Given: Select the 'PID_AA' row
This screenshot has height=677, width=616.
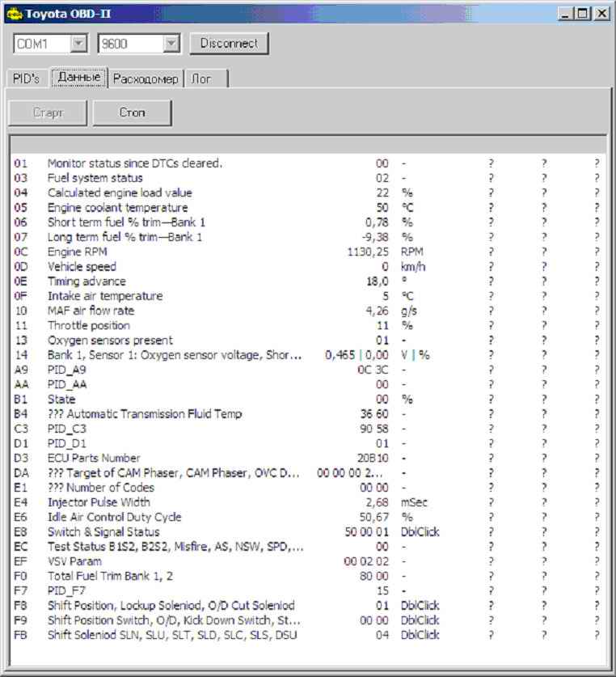Looking at the screenshot, I should tap(308, 384).
